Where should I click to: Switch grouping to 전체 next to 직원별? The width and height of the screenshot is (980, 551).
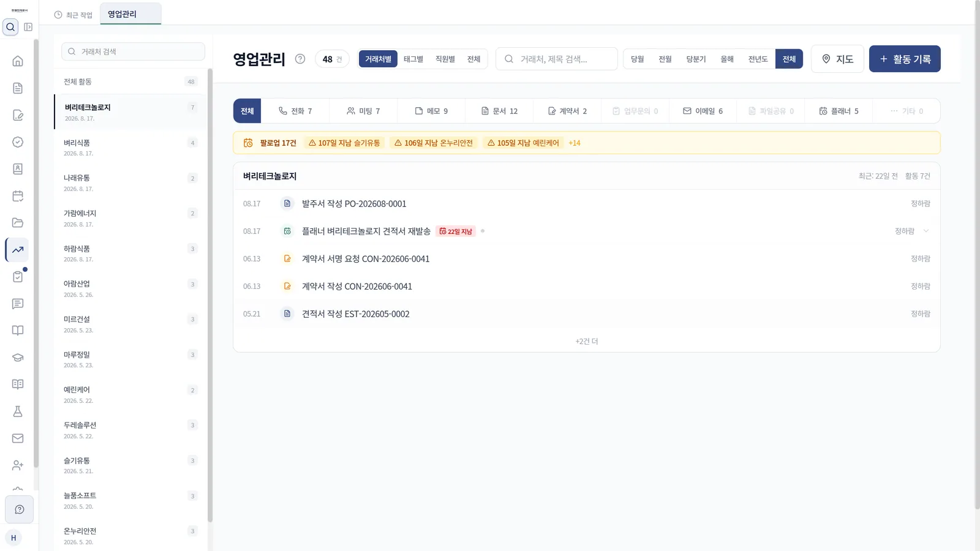pos(474,59)
